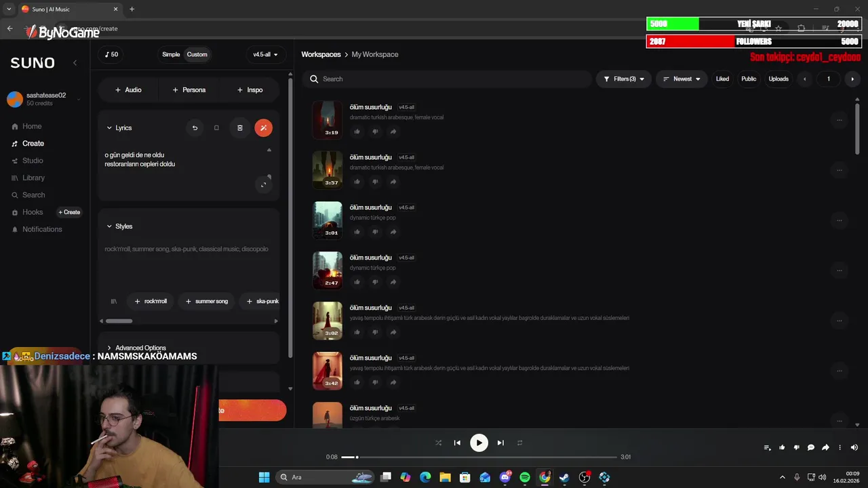This screenshot has width=868, height=488.
Task: Toggle the Public filter
Action: coord(749,79)
